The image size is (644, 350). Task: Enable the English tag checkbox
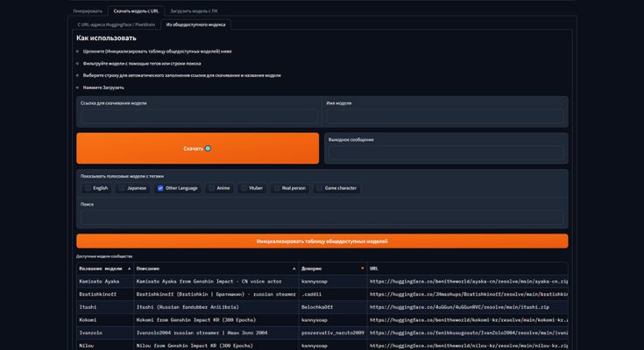pos(86,188)
